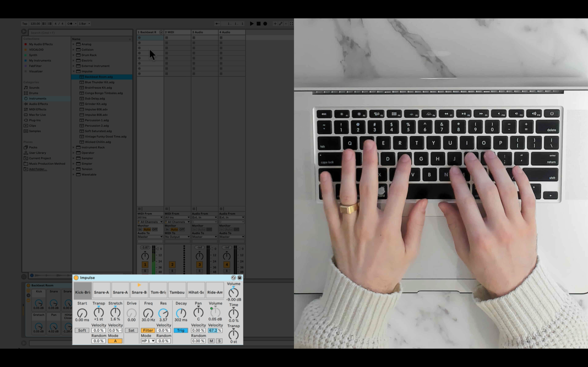The height and width of the screenshot is (367, 588).
Task: Open the HP 1 filter mode dropdown
Action: point(148,341)
